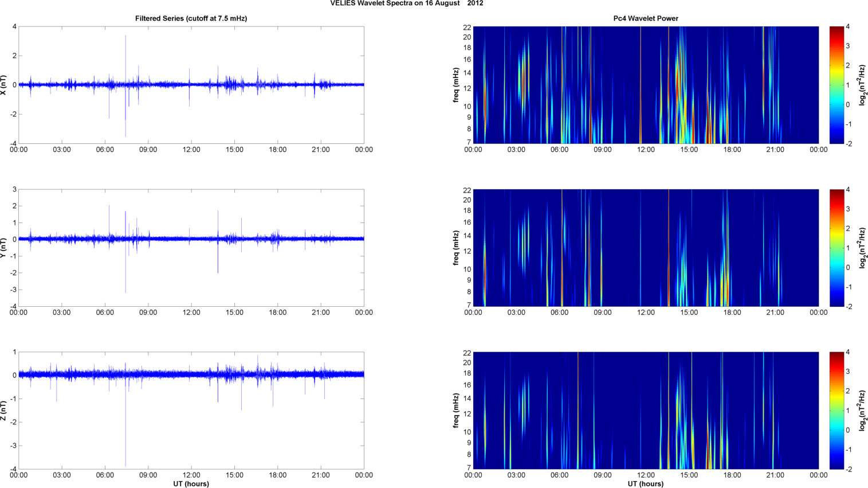Select the Filtered Series plot title

click(x=191, y=18)
